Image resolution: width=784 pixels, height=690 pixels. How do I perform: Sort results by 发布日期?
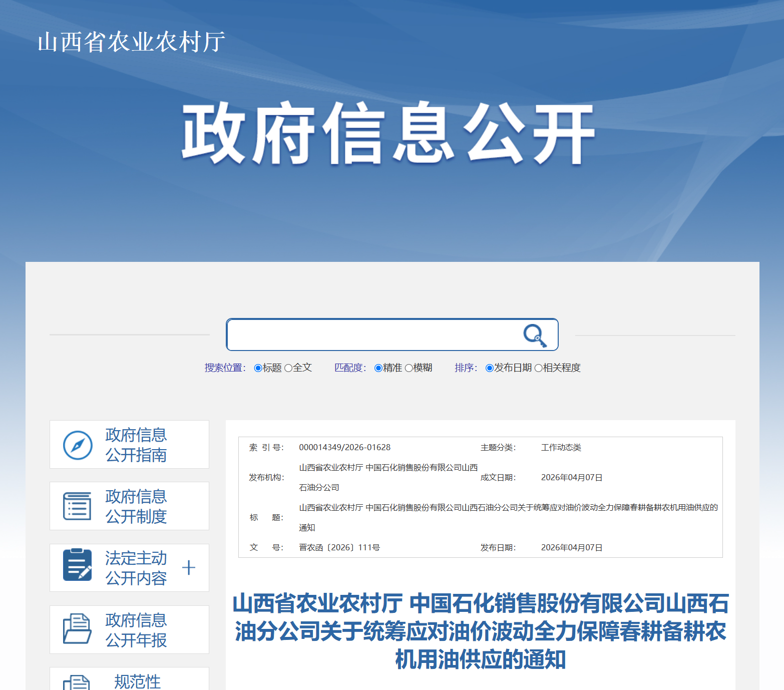[x=490, y=368]
